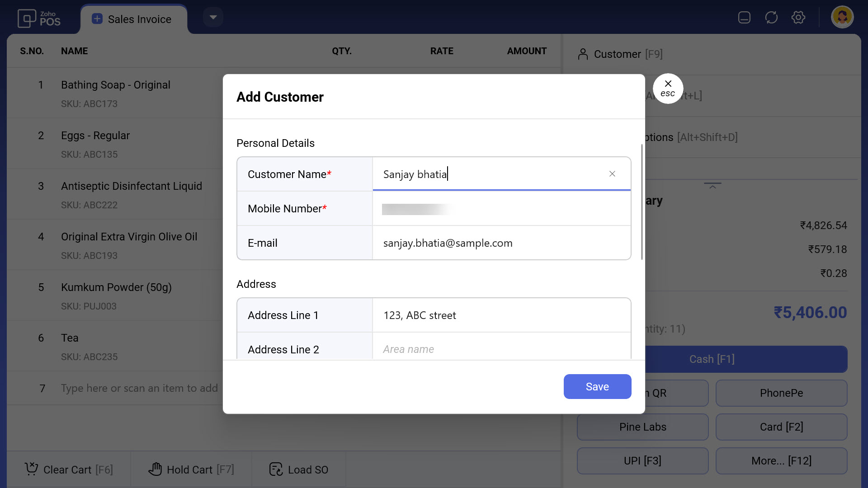Collapse the summary panel chevron
This screenshot has height=488, width=868.
click(712, 186)
